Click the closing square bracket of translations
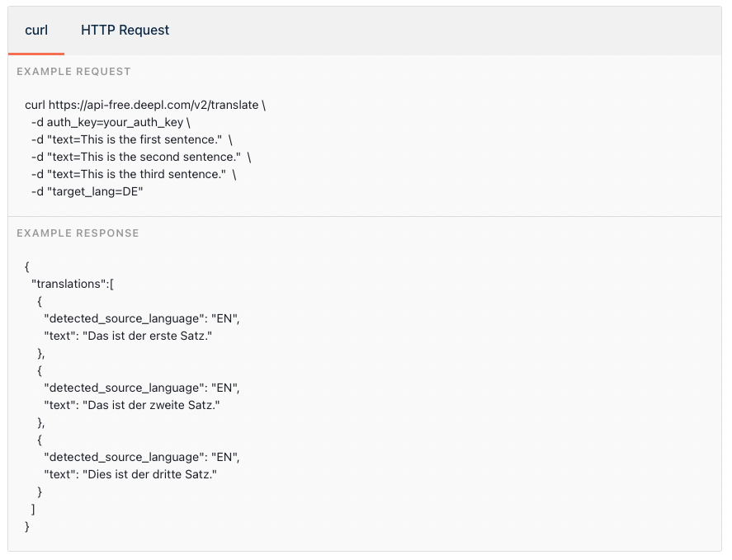Viewport: 732px width, 560px height. pyautogui.click(x=33, y=509)
